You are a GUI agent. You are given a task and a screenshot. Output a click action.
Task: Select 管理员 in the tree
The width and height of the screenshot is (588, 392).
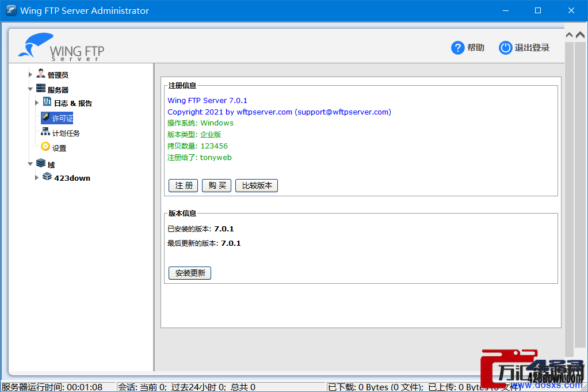[58, 75]
